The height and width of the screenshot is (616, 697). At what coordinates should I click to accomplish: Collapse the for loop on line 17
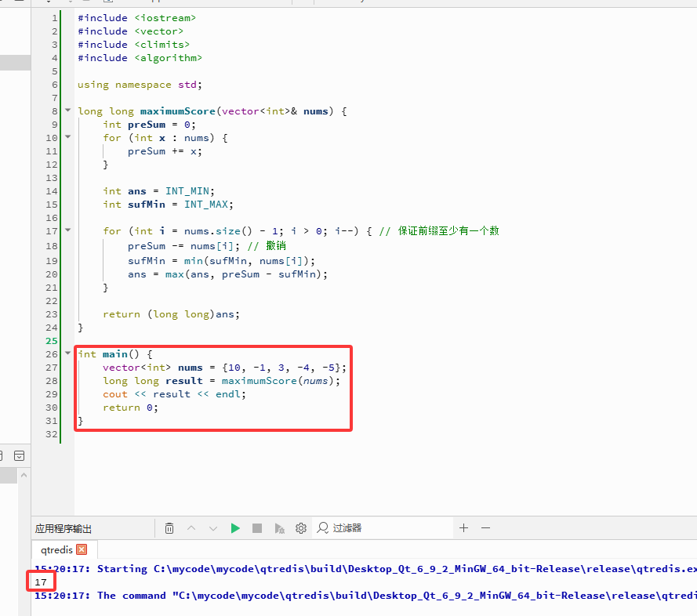(67, 230)
